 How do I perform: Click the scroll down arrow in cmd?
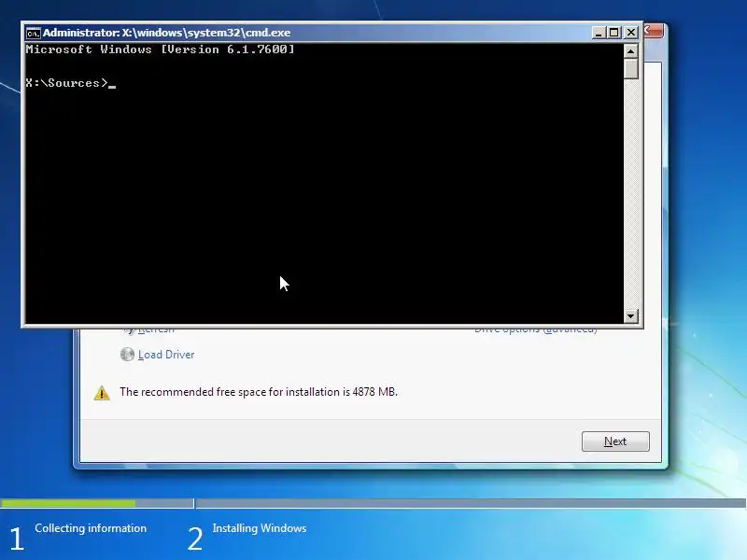[x=631, y=315]
